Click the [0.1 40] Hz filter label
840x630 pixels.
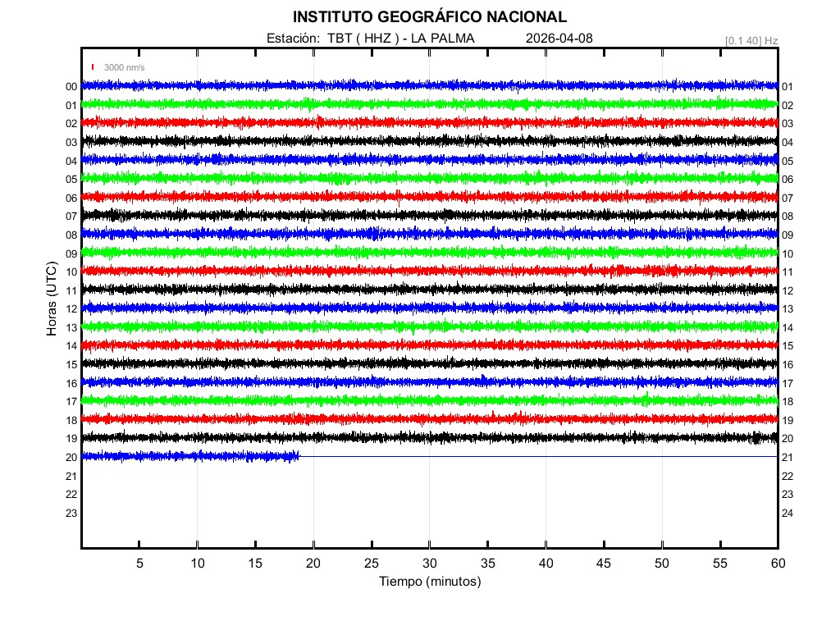tap(751, 39)
